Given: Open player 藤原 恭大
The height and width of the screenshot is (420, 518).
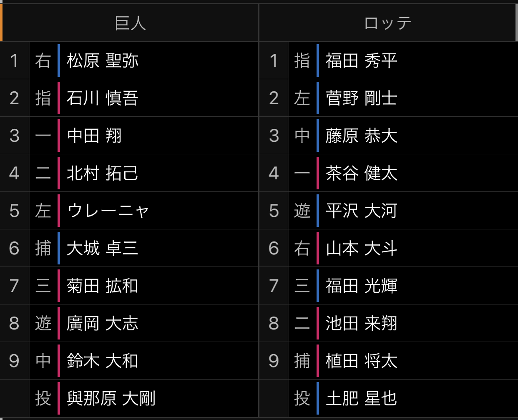Looking at the screenshot, I should point(362,136).
